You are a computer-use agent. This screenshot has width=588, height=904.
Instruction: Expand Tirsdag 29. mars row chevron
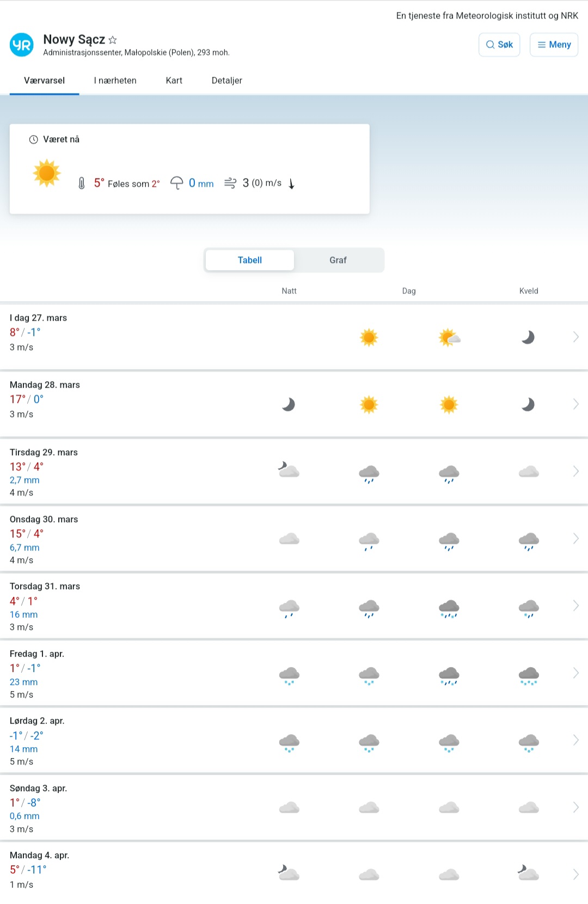pos(575,472)
